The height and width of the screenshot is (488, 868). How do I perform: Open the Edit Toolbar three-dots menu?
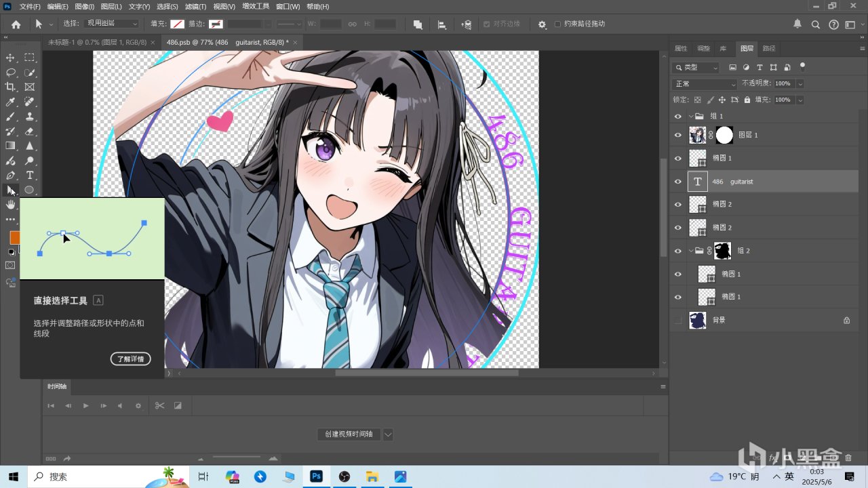10,220
